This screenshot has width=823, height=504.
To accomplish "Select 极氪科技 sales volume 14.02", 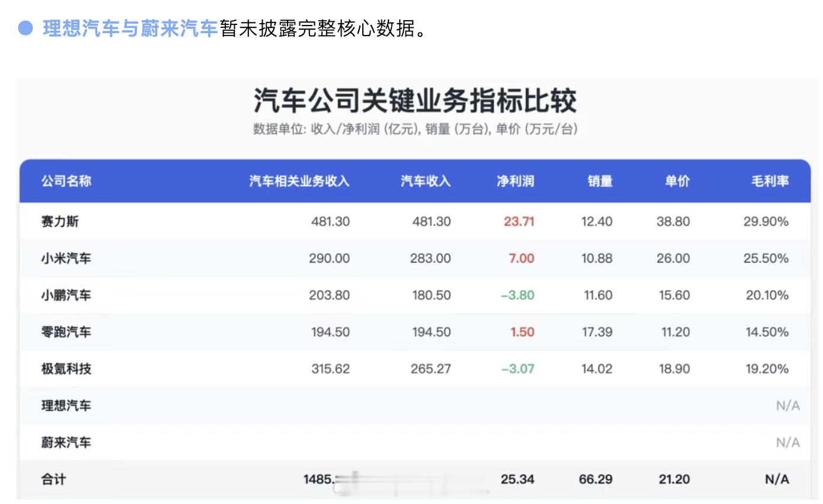I will click(x=597, y=369).
